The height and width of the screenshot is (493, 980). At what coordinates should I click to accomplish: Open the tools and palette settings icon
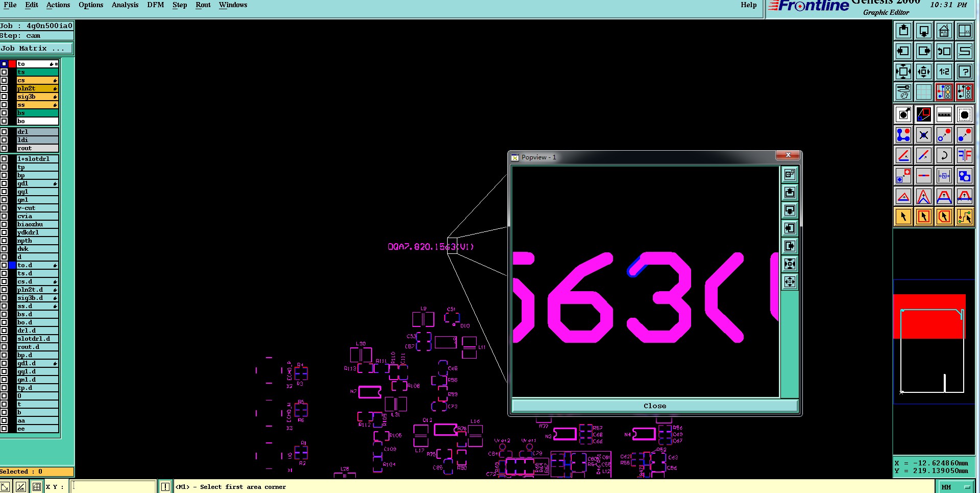click(x=903, y=92)
